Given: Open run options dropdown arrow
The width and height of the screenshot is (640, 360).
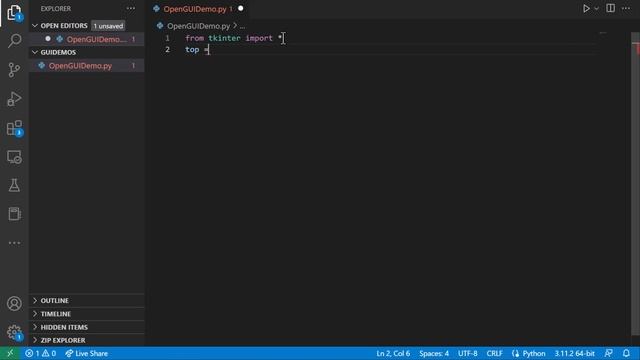Looking at the screenshot, I should tap(596, 9).
